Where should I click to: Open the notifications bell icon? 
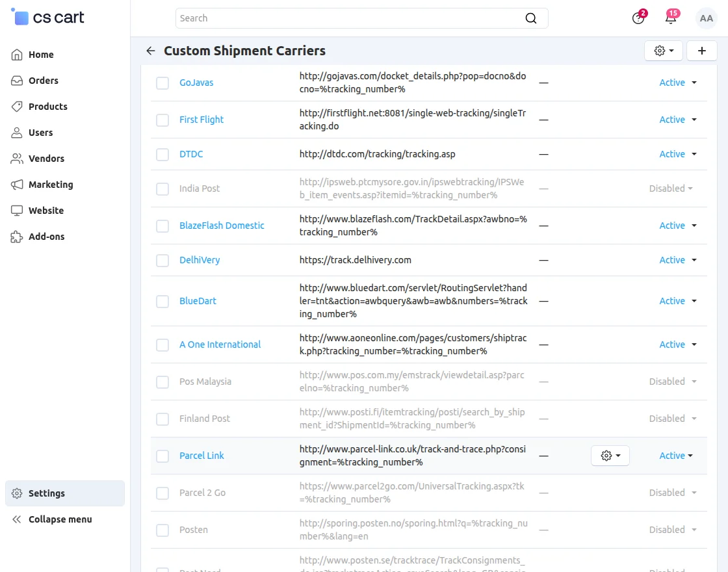coord(671,18)
